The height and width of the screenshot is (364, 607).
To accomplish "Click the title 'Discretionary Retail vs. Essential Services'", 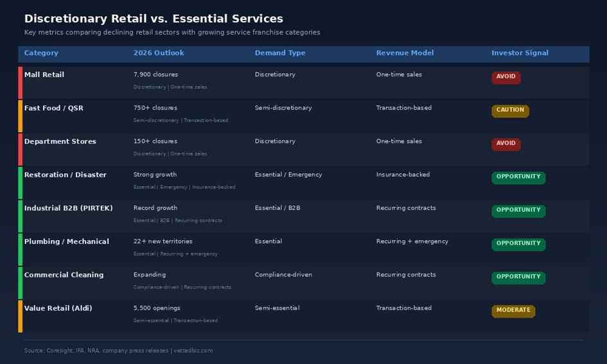I will [x=154, y=19].
